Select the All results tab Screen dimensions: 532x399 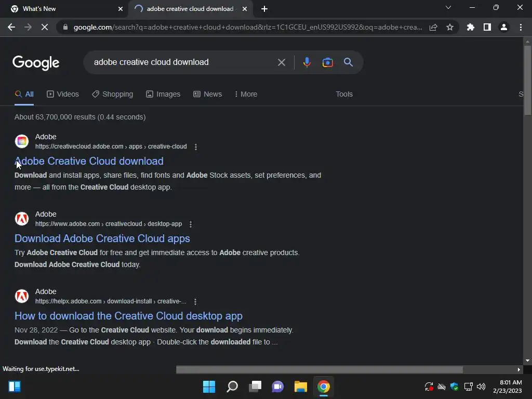24,95
